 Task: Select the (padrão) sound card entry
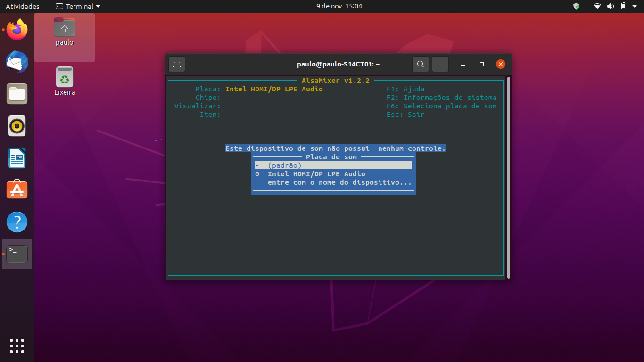pos(333,165)
